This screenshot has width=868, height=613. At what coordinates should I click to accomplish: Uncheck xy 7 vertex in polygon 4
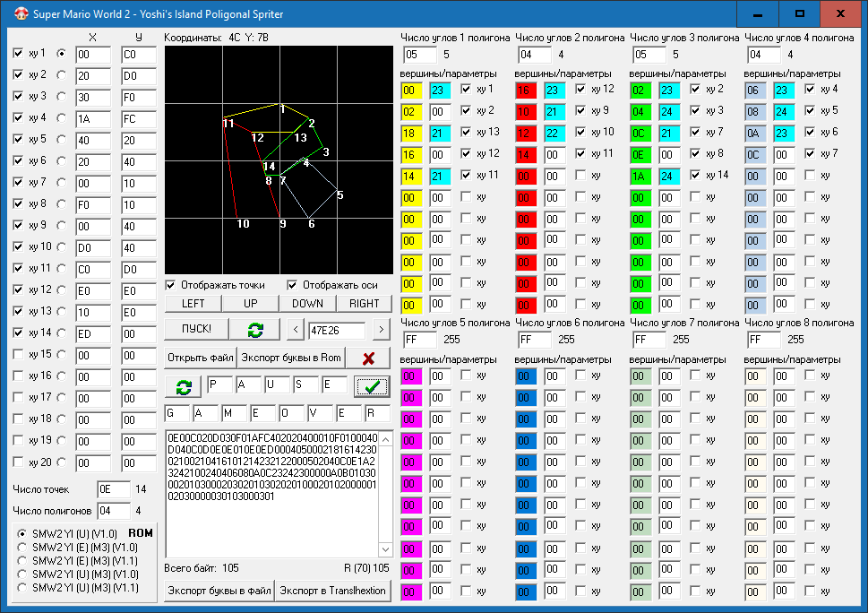[x=810, y=153]
